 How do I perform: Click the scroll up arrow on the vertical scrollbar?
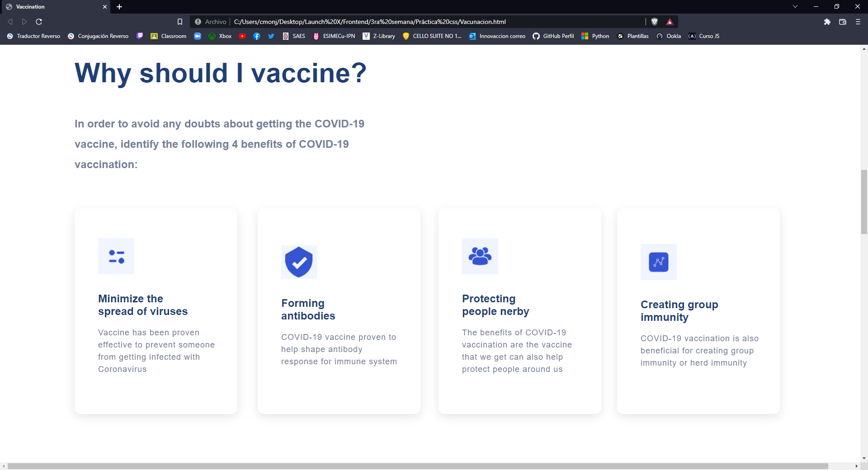864,48
